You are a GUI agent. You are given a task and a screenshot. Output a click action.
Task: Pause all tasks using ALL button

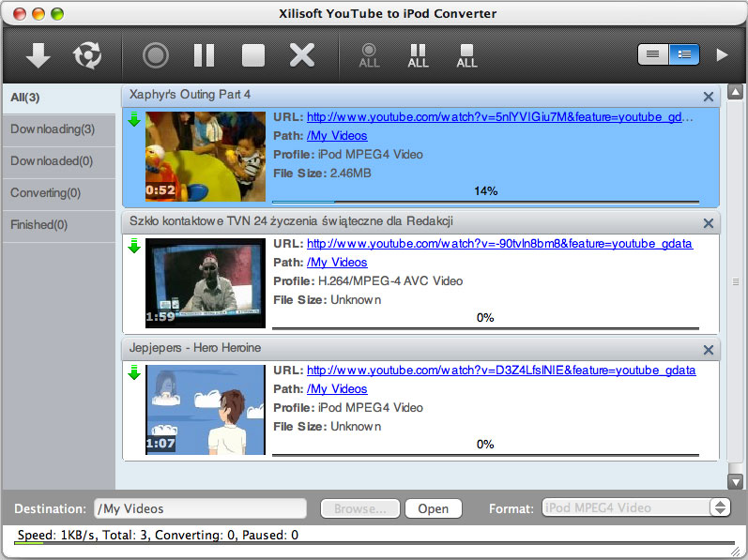point(418,55)
